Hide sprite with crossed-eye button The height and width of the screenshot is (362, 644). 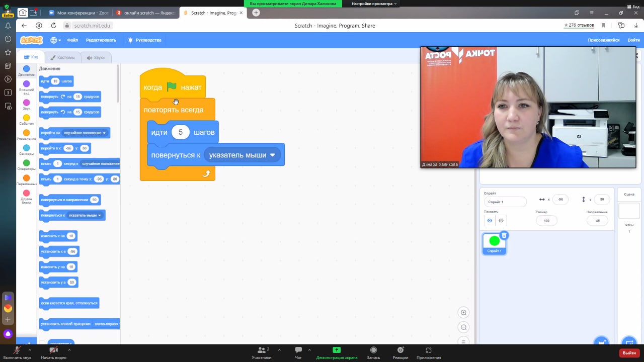[501, 221]
